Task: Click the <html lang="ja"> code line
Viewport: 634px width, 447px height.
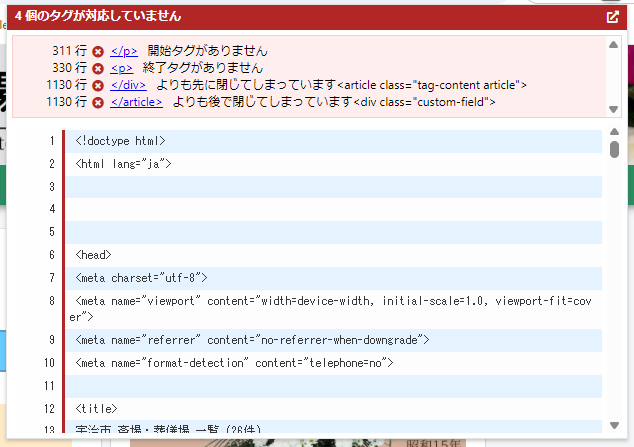Action: click(x=124, y=164)
